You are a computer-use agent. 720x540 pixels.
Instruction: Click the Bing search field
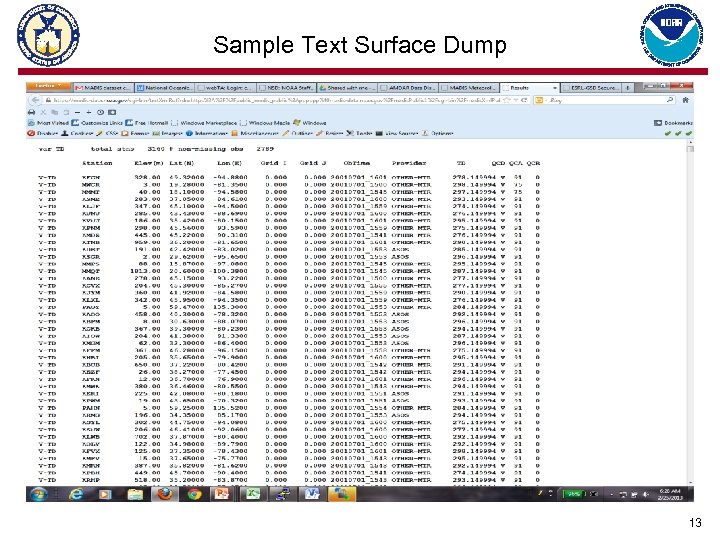tap(604, 100)
